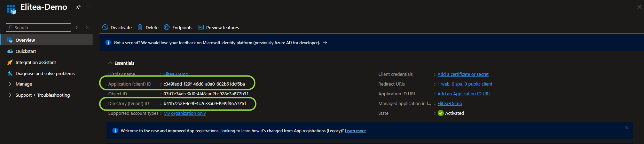Select Overview in the sidebar
Image resolution: width=644 pixels, height=144 pixels.
(x=25, y=40)
